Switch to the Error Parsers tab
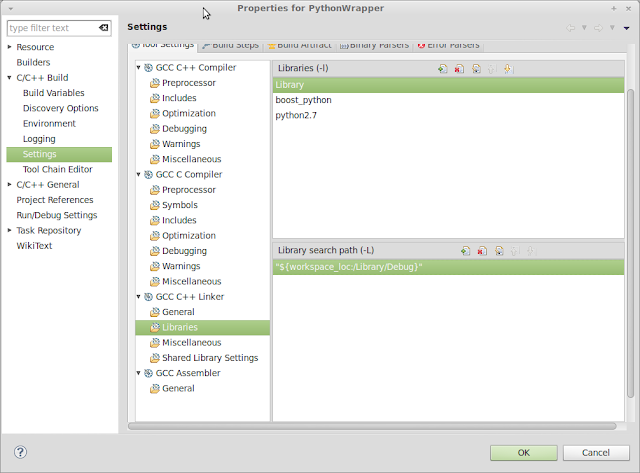This screenshot has height=473, width=640. (449, 45)
